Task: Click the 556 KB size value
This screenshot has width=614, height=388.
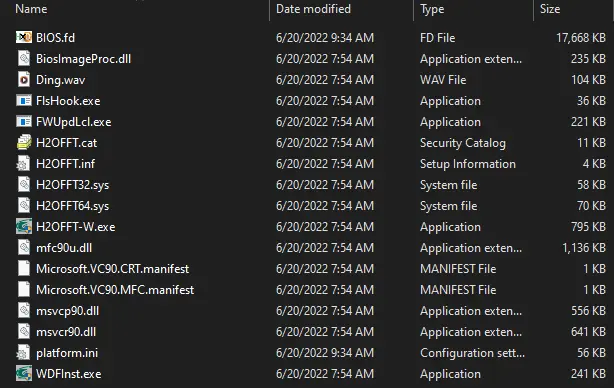Action: click(x=588, y=311)
